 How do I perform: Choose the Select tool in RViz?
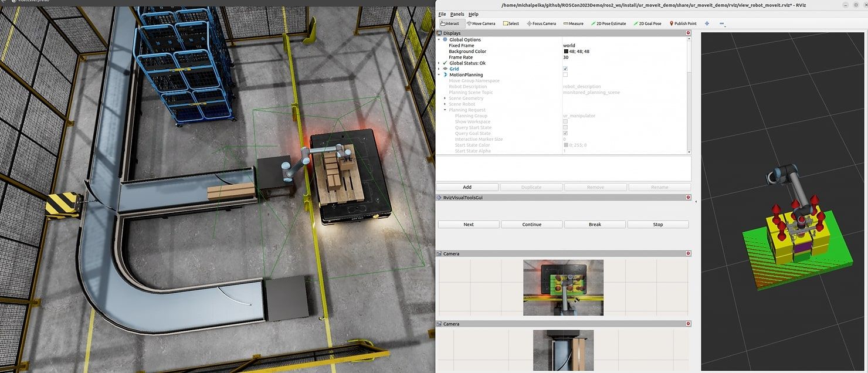pos(511,23)
